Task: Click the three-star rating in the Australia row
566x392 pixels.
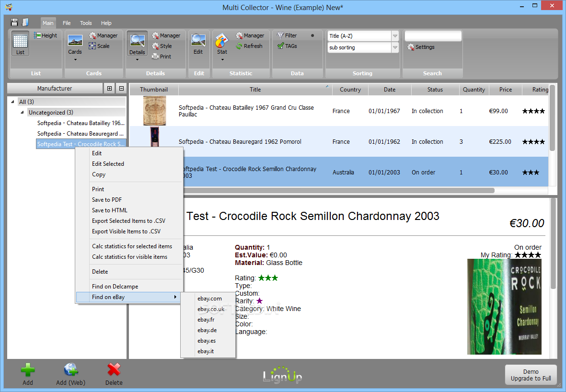Action: (531, 172)
